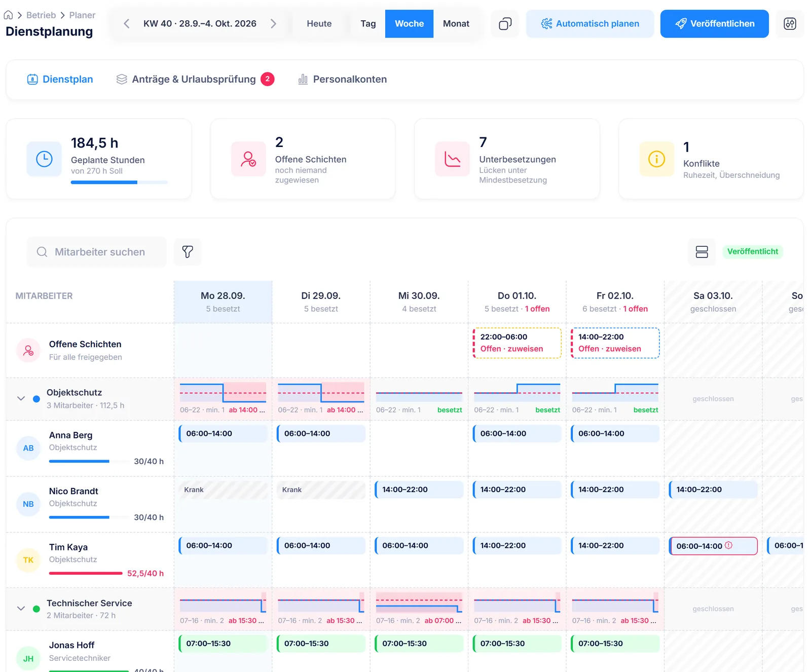This screenshot has height=672, width=811.
Task: Open settings icon next to Veröffentlichen
Action: pos(790,24)
